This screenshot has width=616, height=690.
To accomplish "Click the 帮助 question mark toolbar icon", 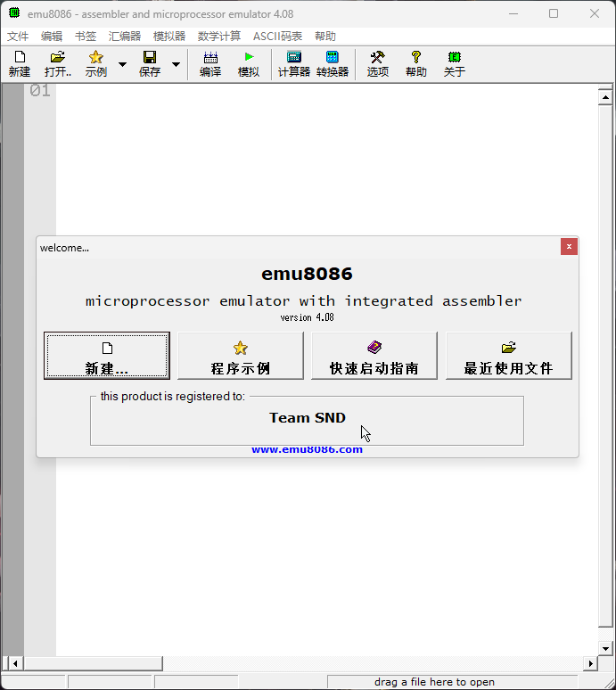I will point(415,64).
